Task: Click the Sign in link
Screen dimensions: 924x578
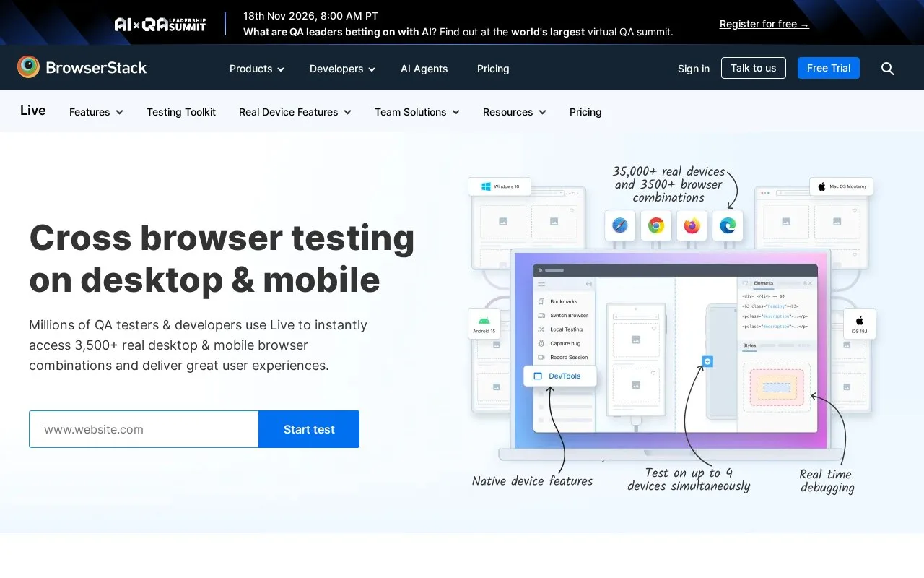Action: (694, 69)
